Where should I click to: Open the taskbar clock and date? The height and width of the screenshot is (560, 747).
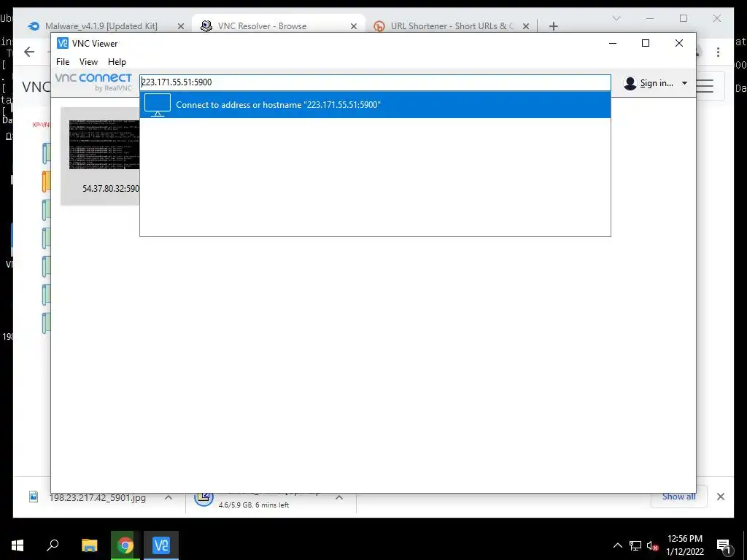684,545
